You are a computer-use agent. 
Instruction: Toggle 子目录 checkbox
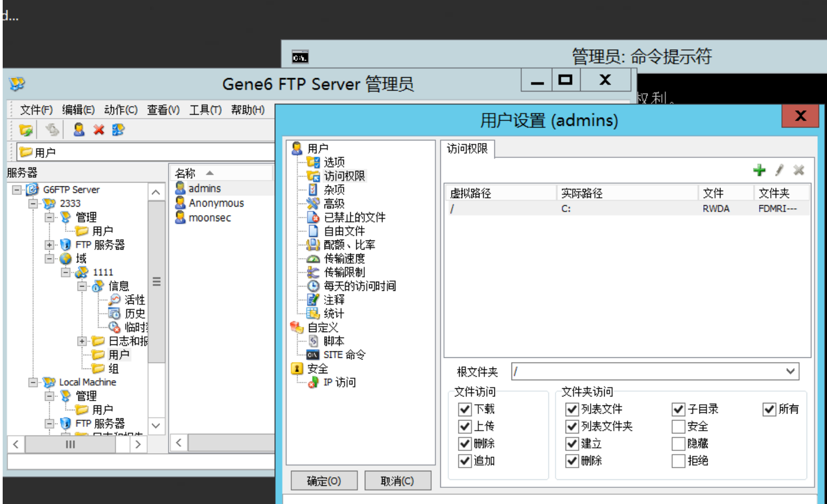tap(679, 409)
